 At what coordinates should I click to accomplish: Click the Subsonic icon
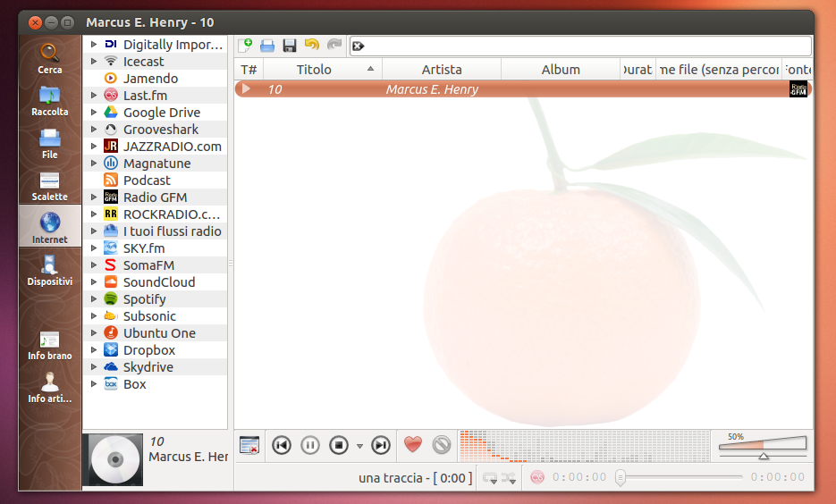[110, 316]
